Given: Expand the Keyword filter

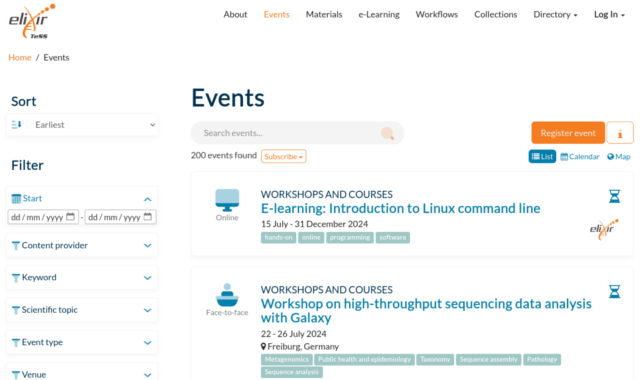Looking at the screenshot, I should click(x=82, y=278).
